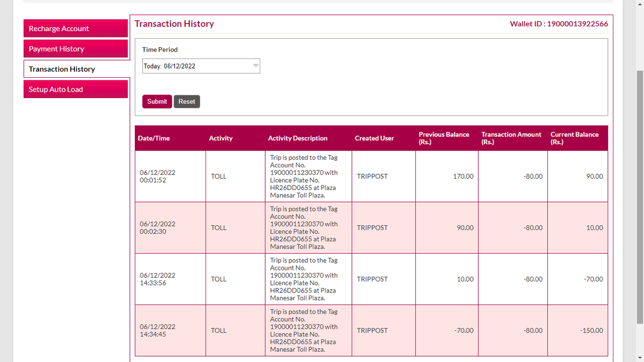Click -80.00 amount in the 14:34:45 row
Image resolution: width=644 pixels, height=362 pixels.
coord(533,330)
